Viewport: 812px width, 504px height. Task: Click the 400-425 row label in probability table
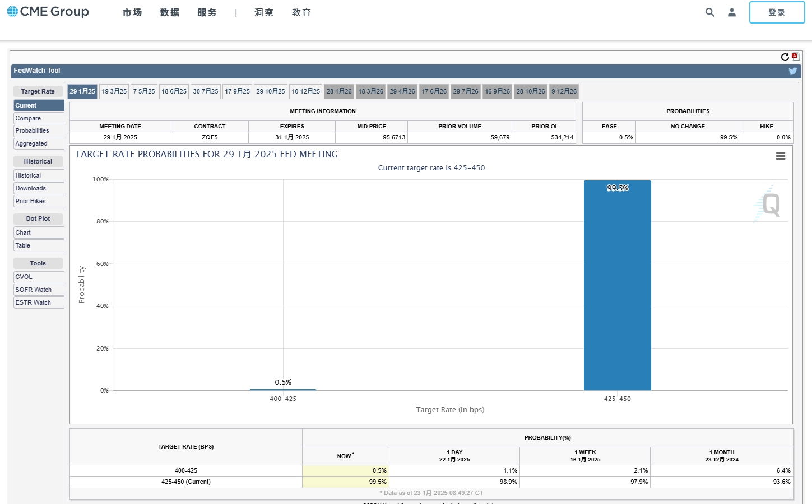(186, 470)
